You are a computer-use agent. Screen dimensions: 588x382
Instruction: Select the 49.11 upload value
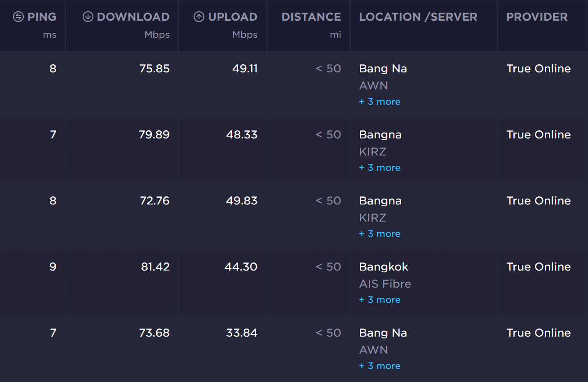(245, 69)
